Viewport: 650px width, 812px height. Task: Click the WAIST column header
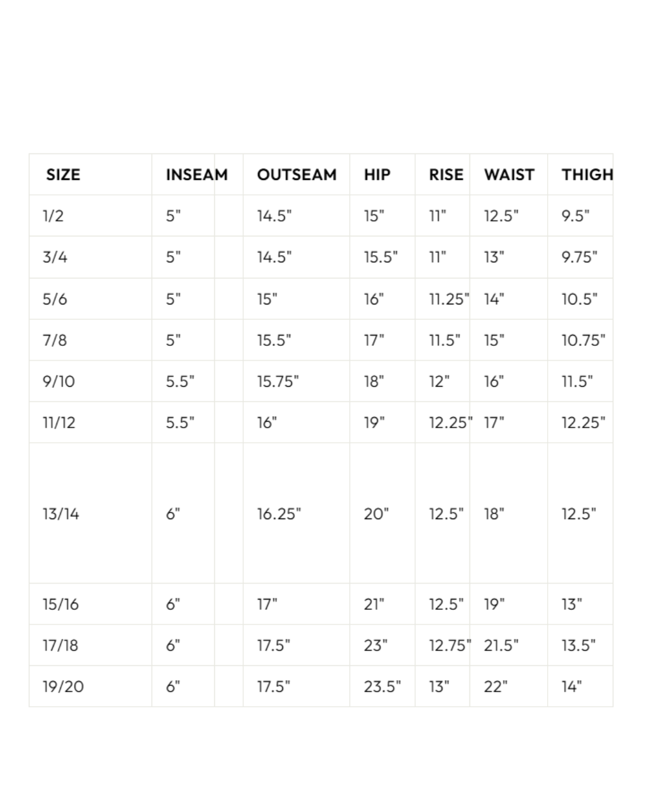[509, 175]
